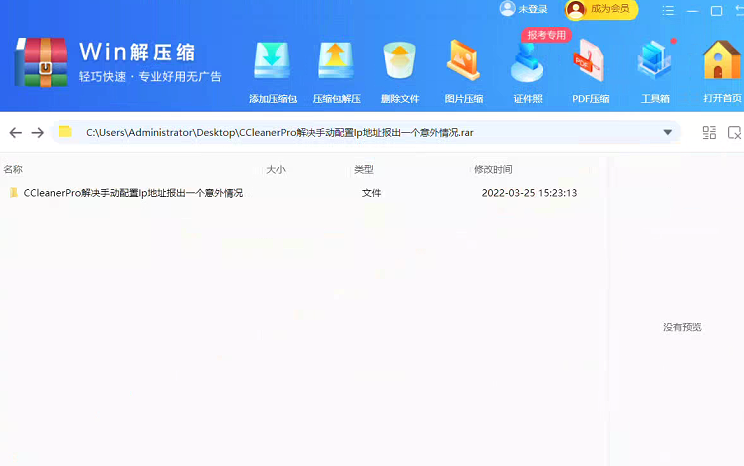The image size is (744, 466).
Task: Go forward with the right arrow
Action: click(x=37, y=132)
